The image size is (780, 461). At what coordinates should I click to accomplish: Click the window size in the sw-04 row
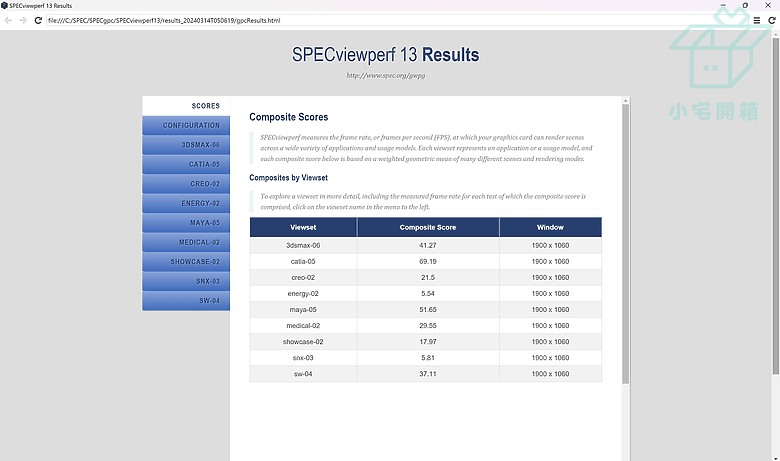(x=550, y=374)
